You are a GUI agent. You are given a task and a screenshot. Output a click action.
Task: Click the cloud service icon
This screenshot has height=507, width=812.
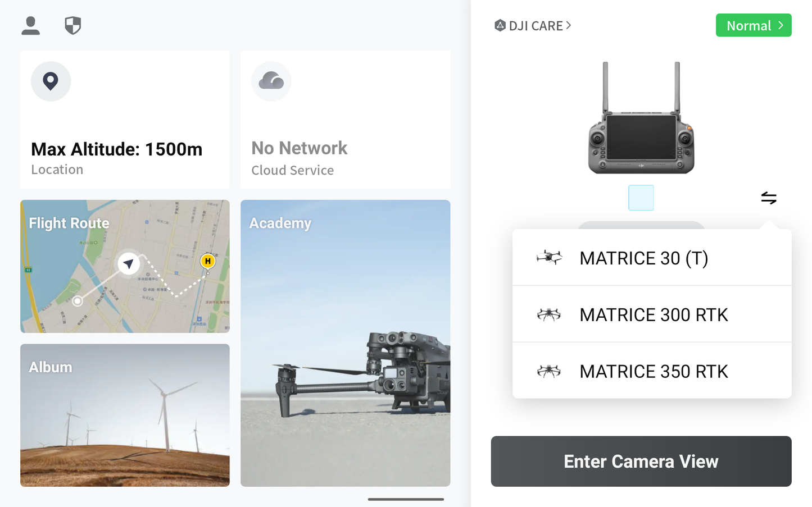271,81
